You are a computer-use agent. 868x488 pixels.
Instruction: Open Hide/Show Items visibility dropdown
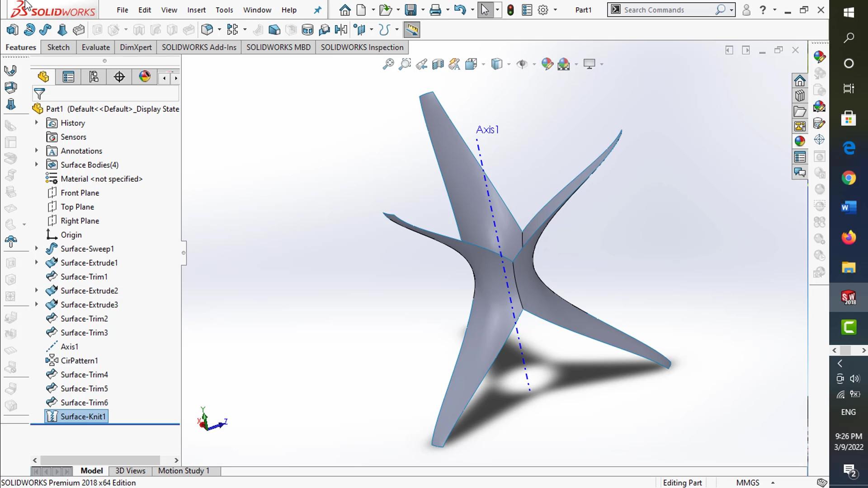point(534,64)
